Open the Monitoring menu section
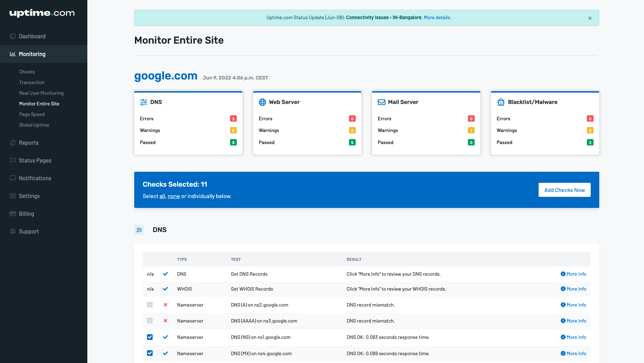The image size is (644, 363). (x=44, y=54)
